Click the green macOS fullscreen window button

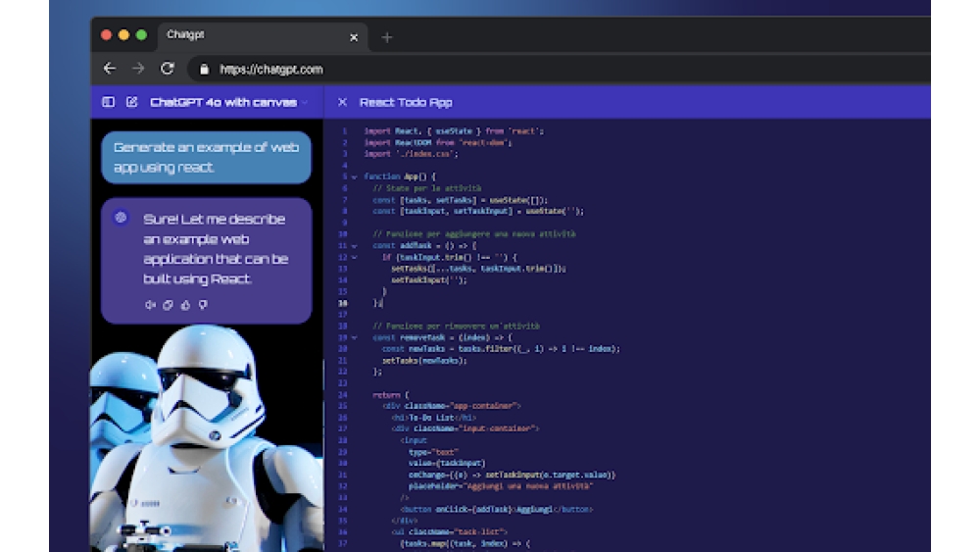click(x=141, y=35)
